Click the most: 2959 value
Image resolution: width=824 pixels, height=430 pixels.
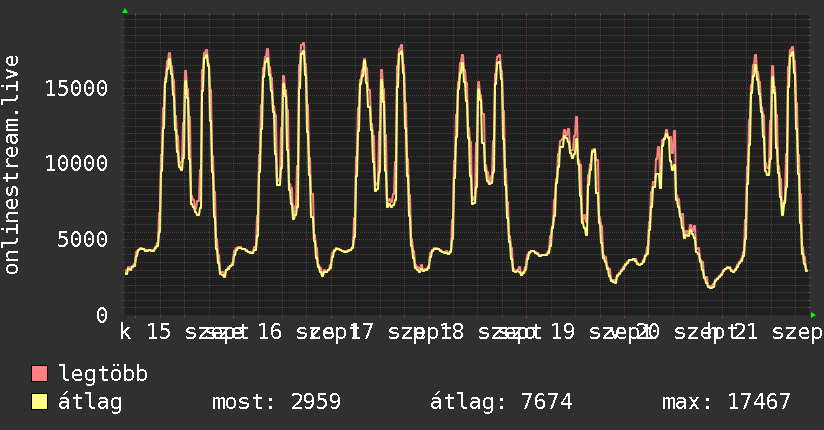[276, 402]
